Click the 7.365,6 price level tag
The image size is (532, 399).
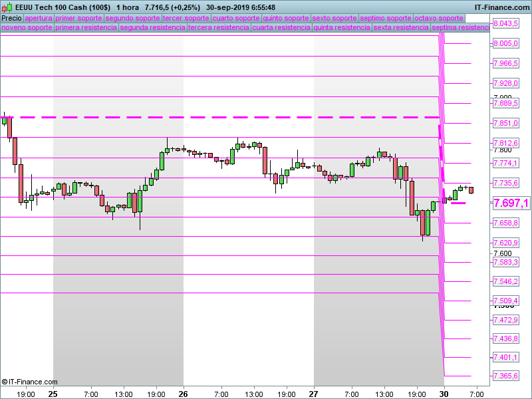pos(505,376)
